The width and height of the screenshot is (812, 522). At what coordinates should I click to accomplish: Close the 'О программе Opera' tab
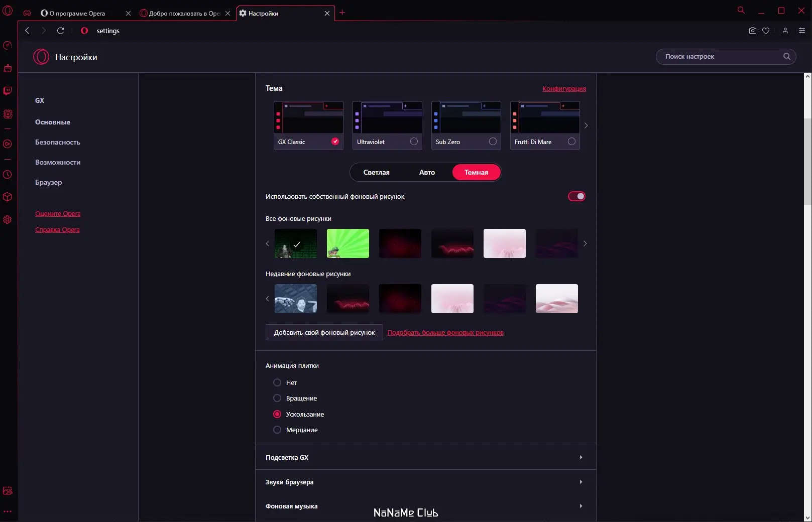(128, 14)
